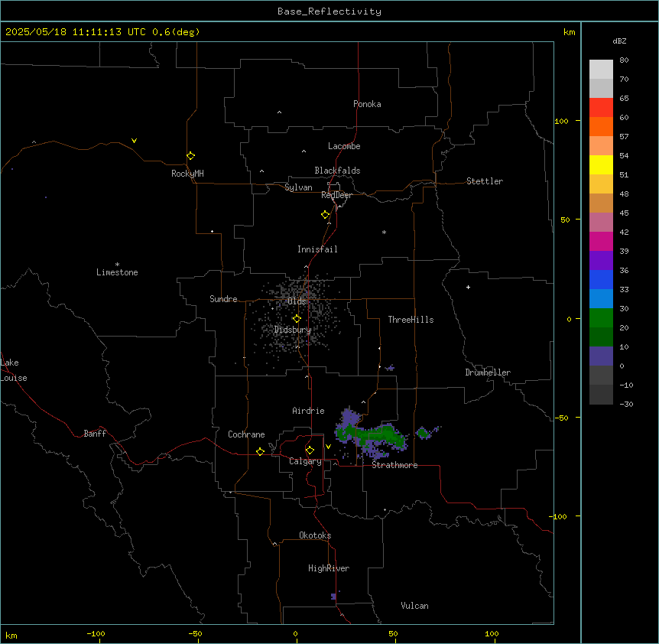Click the Blackfalds city label
The image size is (659, 644).
tap(337, 171)
